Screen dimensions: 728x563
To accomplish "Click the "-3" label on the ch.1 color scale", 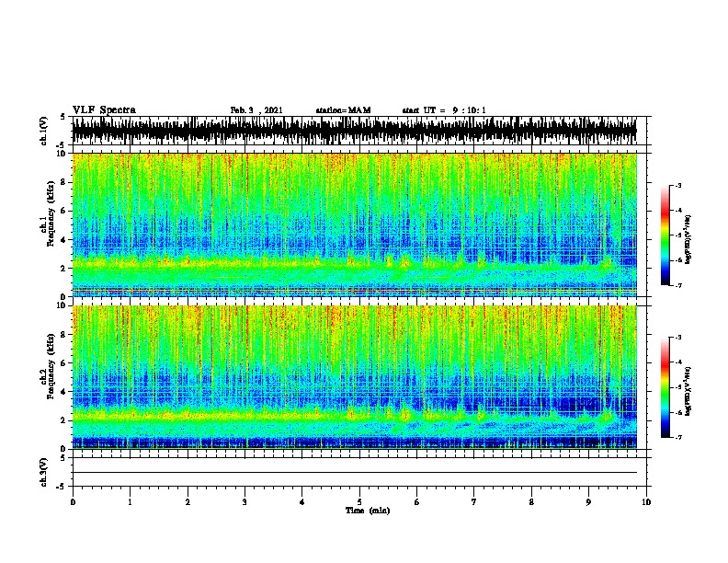I will tap(677, 185).
